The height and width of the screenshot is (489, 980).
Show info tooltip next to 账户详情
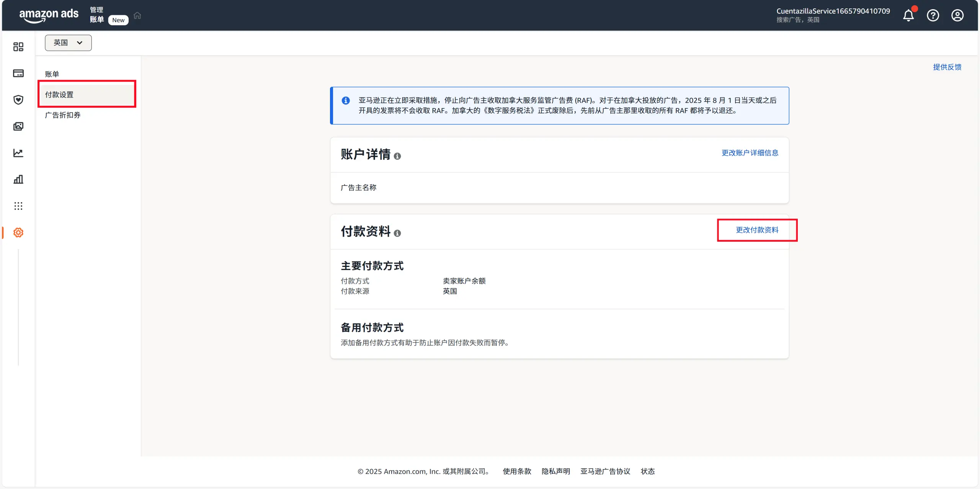397,156
